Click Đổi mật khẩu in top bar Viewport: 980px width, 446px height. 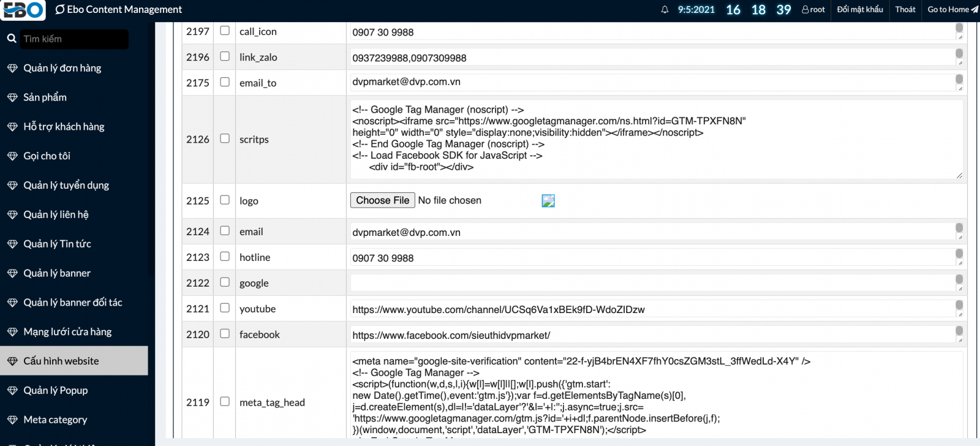pos(860,10)
